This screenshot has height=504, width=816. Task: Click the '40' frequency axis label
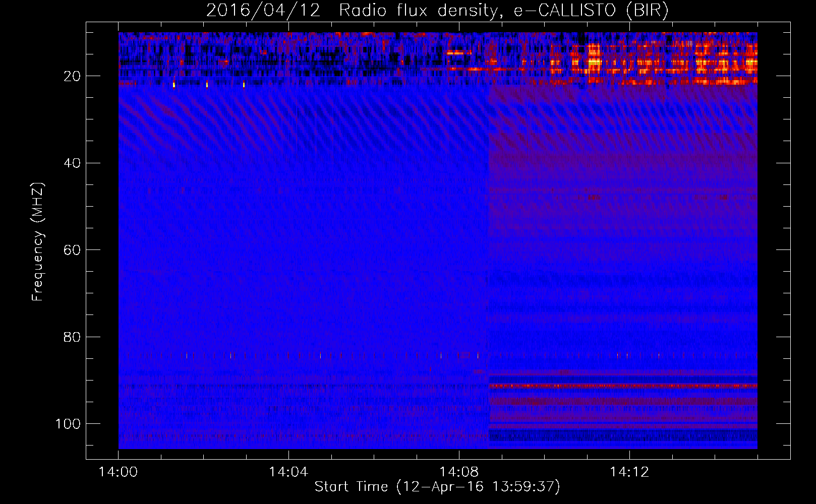click(x=72, y=163)
